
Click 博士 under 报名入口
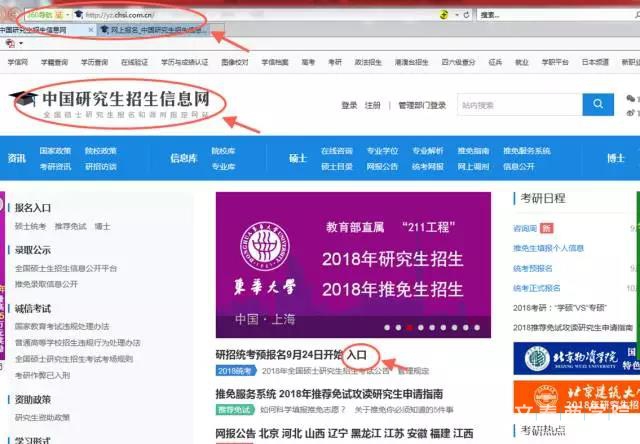point(102,226)
